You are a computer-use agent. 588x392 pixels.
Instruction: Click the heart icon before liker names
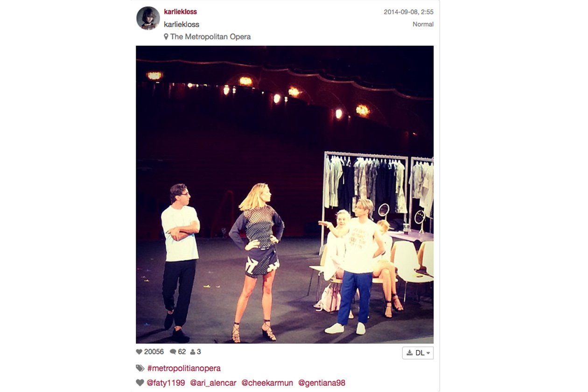140,383
